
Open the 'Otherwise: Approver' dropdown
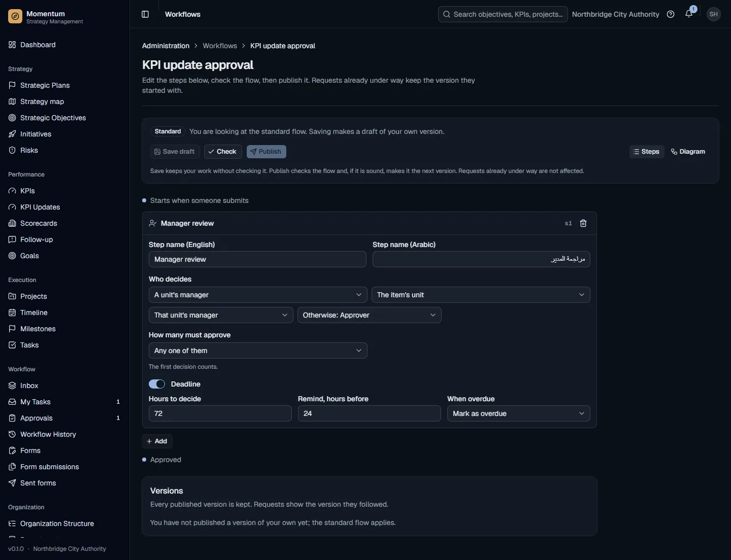tap(369, 315)
